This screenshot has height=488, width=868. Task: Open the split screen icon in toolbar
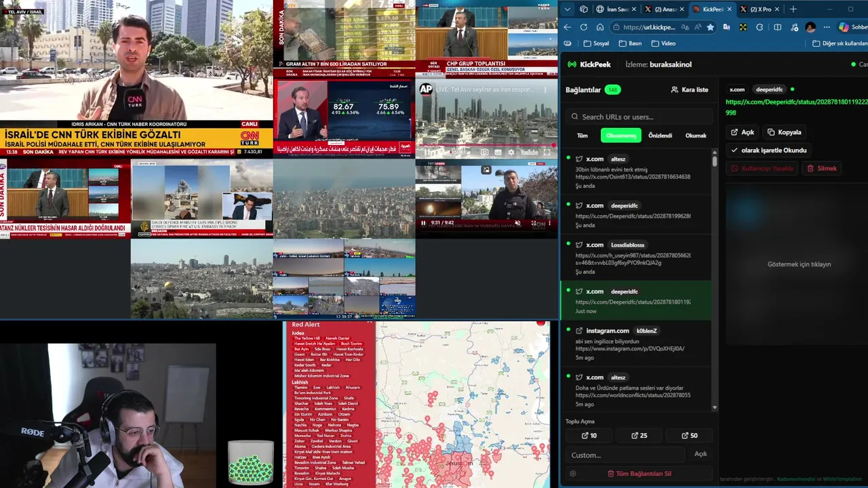tap(777, 27)
